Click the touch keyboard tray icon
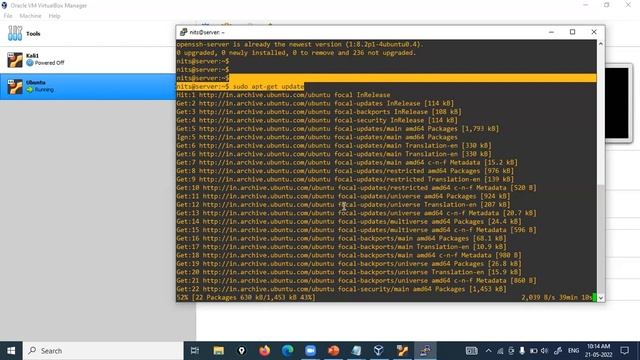 point(471,351)
